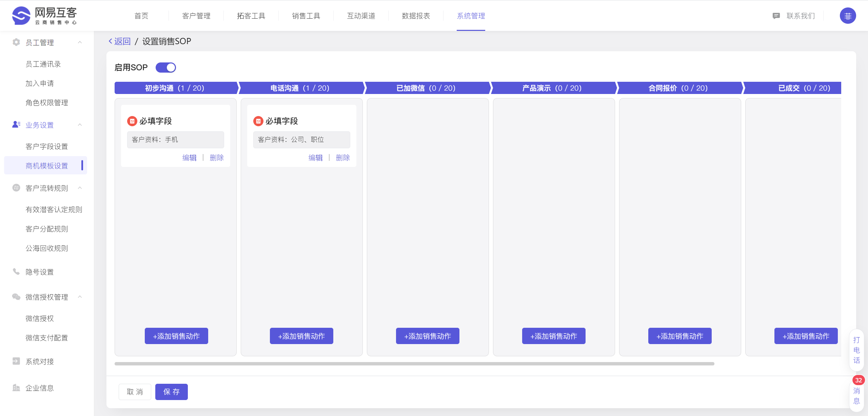Open the 客户管理 tab

click(196, 16)
